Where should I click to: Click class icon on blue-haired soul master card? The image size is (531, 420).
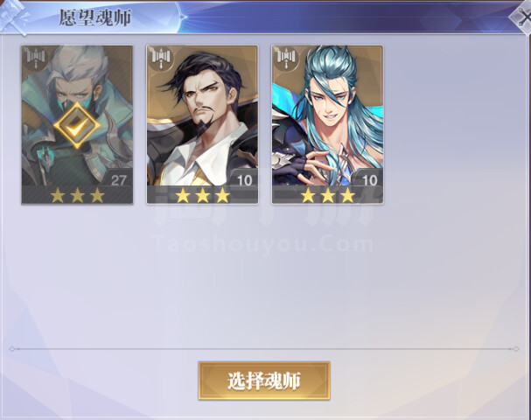[x=287, y=57]
